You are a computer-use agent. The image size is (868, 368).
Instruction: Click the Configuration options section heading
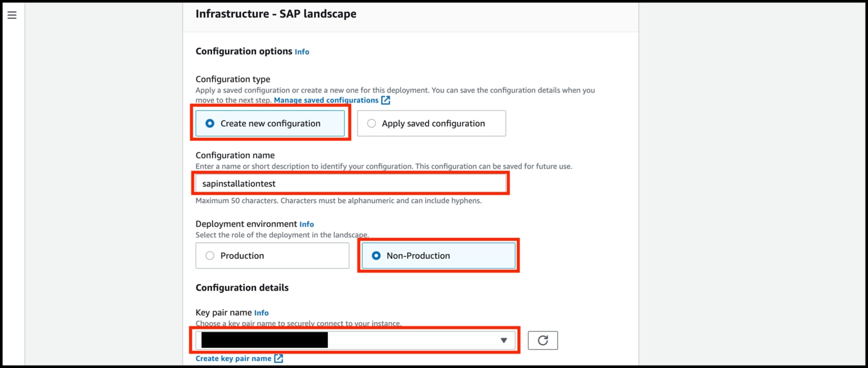click(242, 51)
